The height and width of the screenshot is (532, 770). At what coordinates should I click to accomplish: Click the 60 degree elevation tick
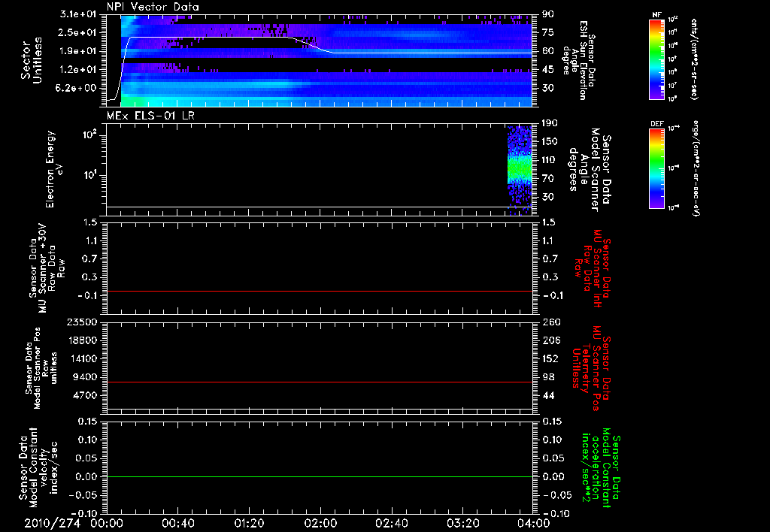[548, 51]
